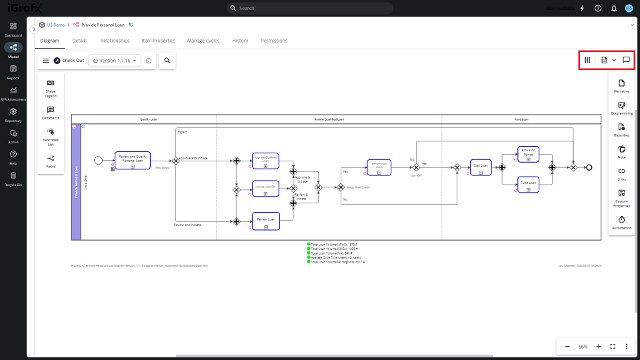Switch to the Relationships tab

[x=115, y=40]
